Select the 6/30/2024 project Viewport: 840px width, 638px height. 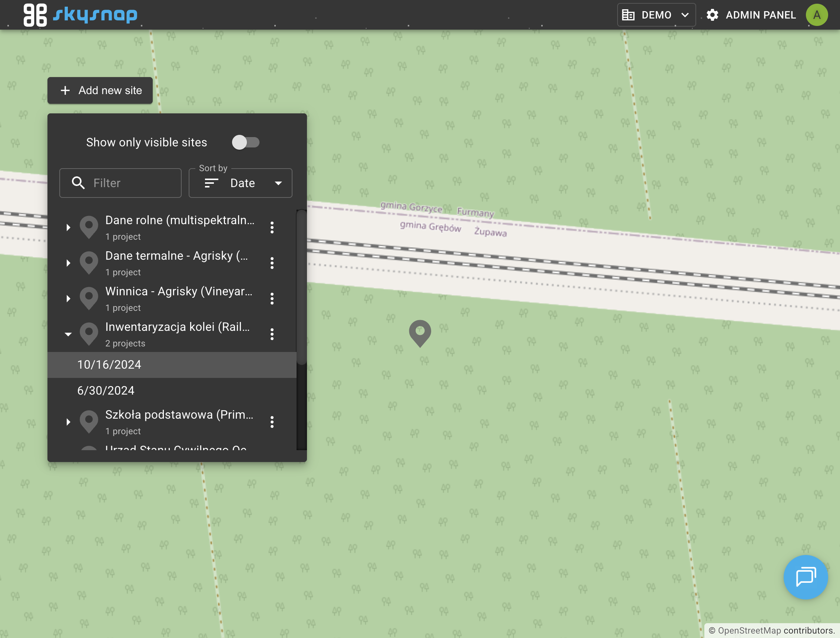click(x=172, y=391)
